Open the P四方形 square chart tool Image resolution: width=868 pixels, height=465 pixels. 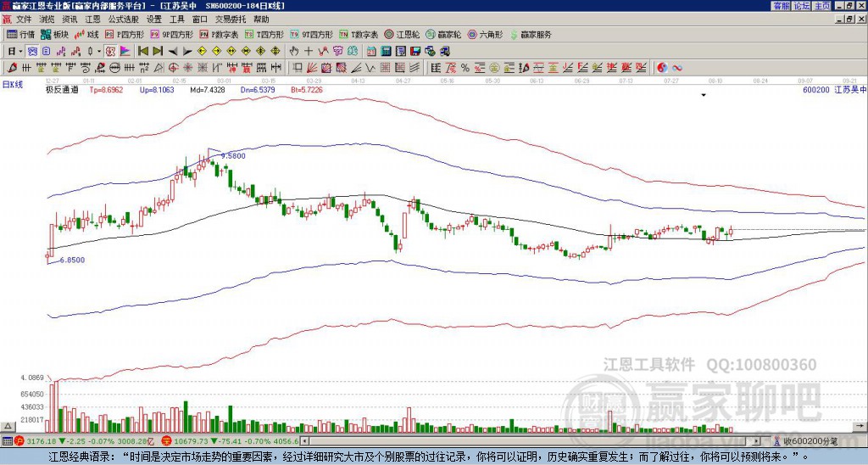[x=127, y=35]
